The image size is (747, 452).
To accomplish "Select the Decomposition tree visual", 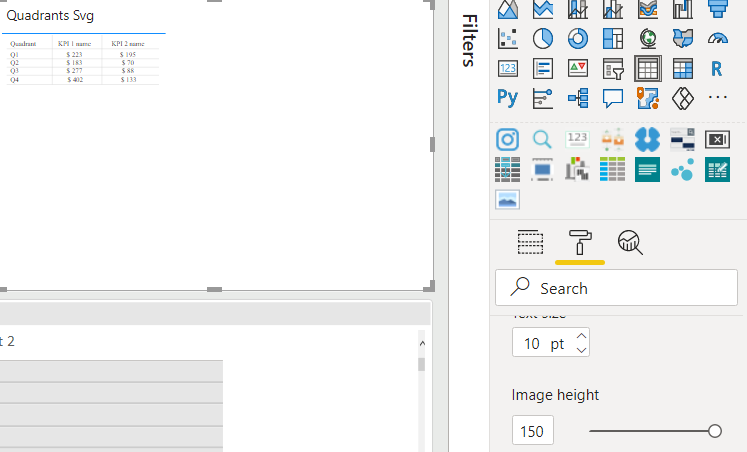I will pos(578,99).
